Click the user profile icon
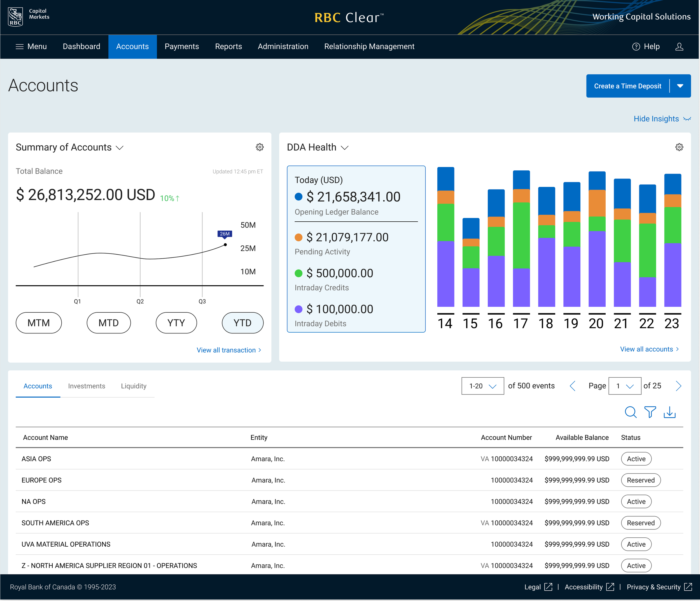 click(679, 47)
